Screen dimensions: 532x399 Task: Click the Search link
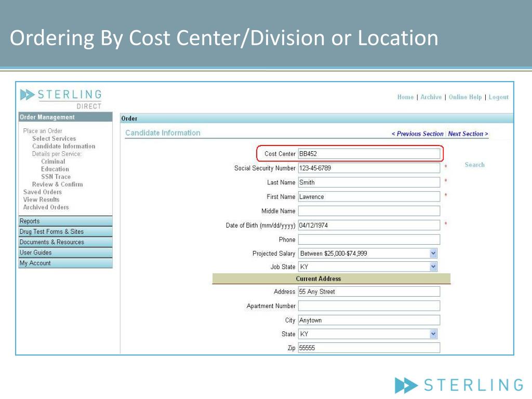(x=474, y=165)
